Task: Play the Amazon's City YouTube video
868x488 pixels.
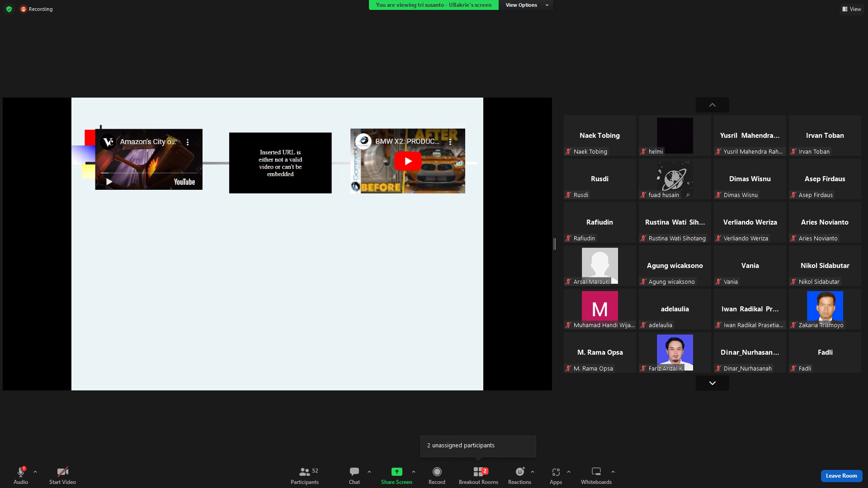Action: (109, 182)
